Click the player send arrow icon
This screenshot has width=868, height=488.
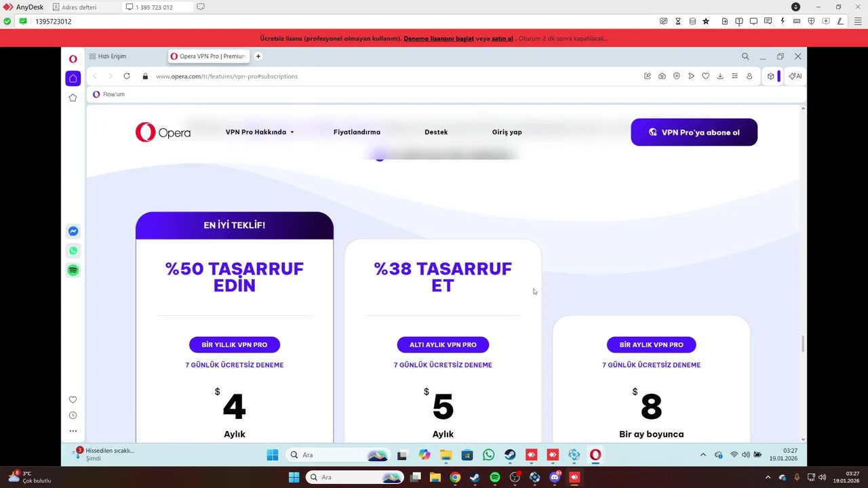pos(691,76)
